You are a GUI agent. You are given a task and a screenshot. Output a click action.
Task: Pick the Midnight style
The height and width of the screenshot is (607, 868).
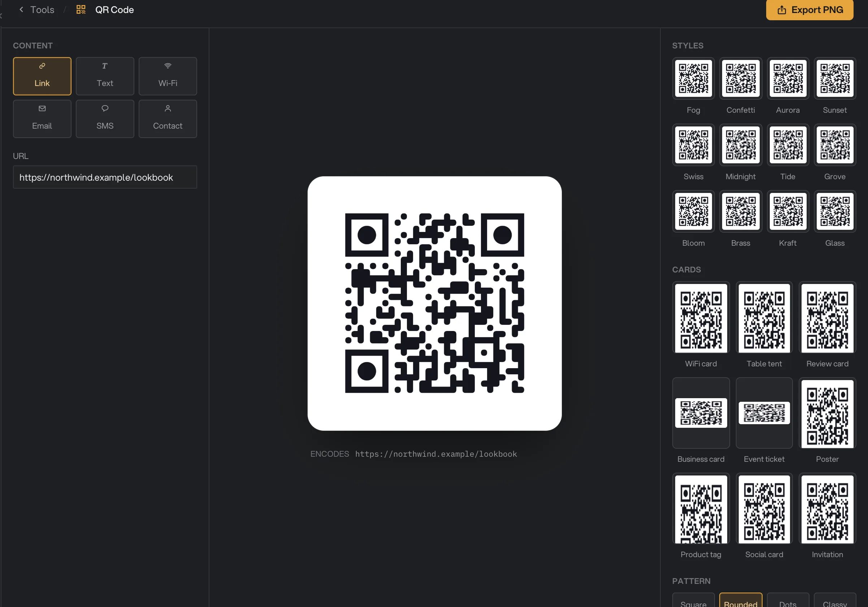pos(740,145)
